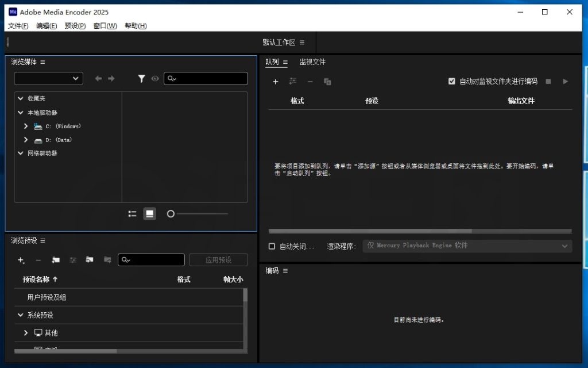Select the 用户预设及组 row
588x368 pixels.
click(x=129, y=297)
